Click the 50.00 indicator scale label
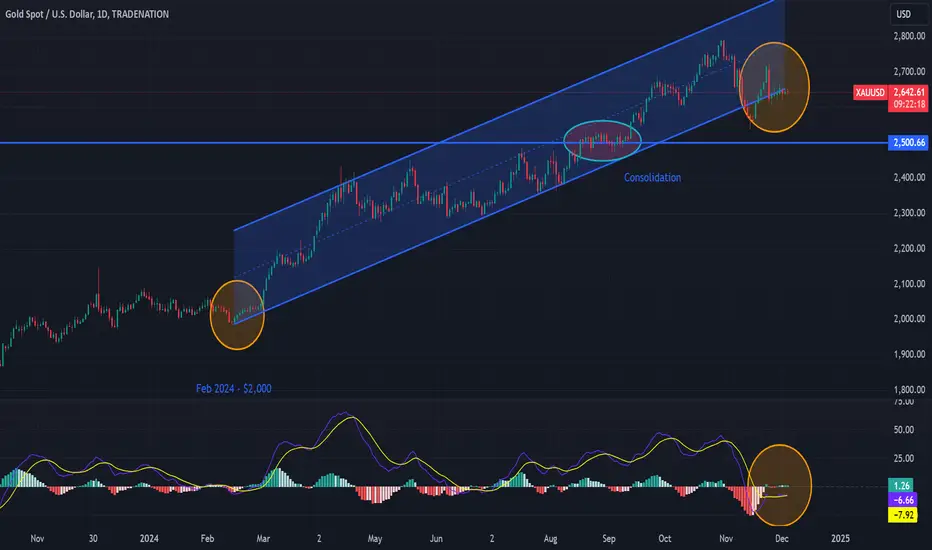 coord(903,430)
